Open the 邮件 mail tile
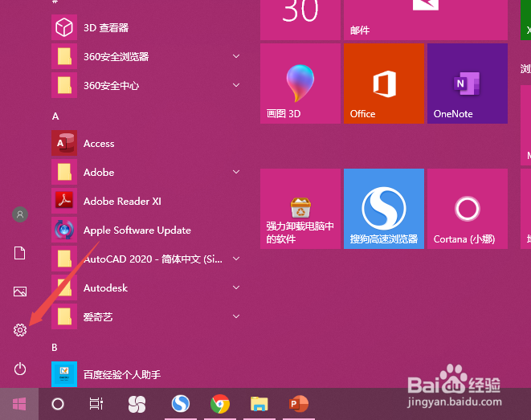The image size is (531, 420). click(x=426, y=20)
